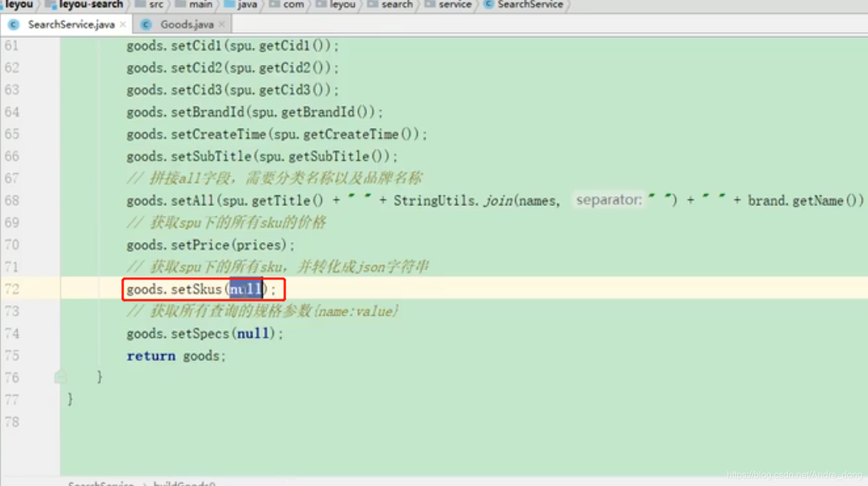
Task: Open the src folder breadcrumb
Action: (156, 5)
